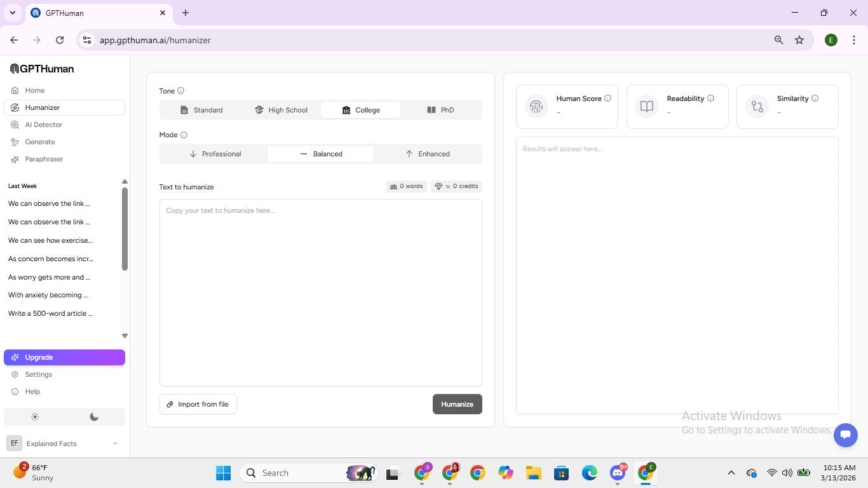
Task: Click the Similarity compare icon
Action: pyautogui.click(x=757, y=106)
